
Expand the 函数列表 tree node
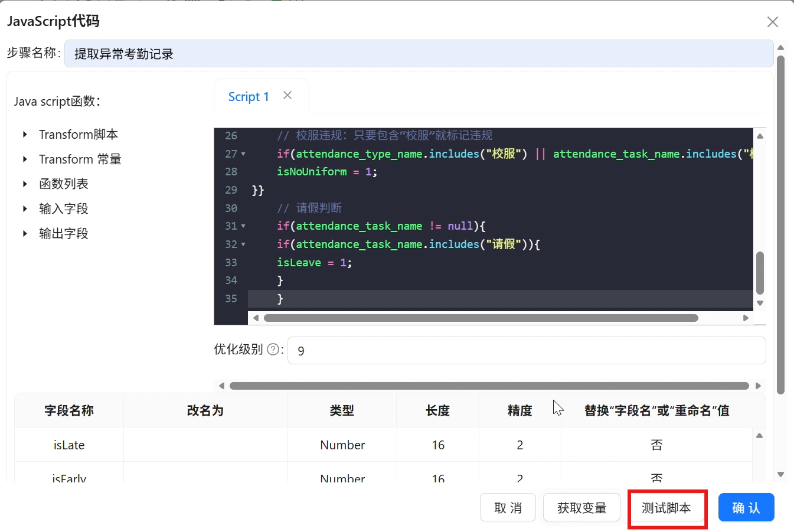click(25, 184)
